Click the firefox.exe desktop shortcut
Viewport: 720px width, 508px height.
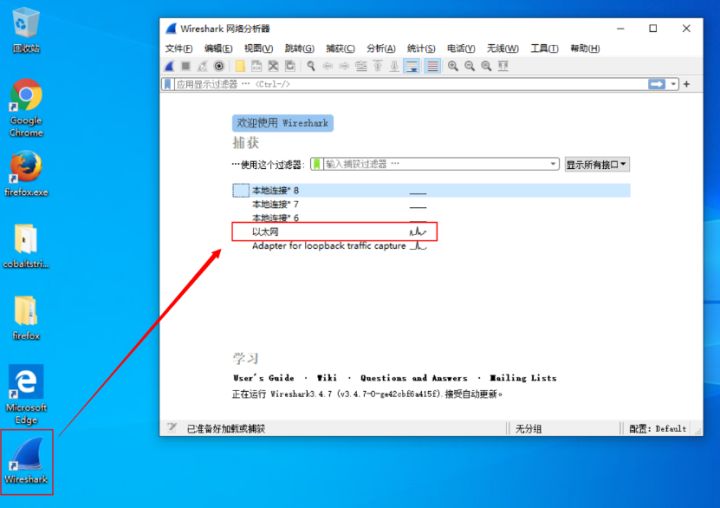point(26,174)
